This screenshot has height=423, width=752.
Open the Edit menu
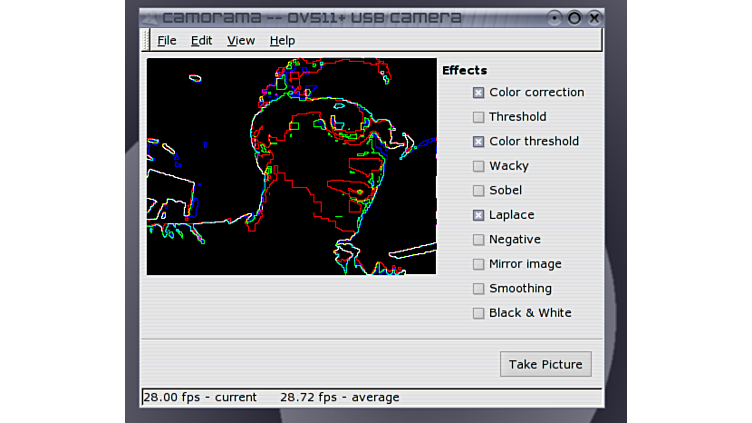(x=201, y=40)
